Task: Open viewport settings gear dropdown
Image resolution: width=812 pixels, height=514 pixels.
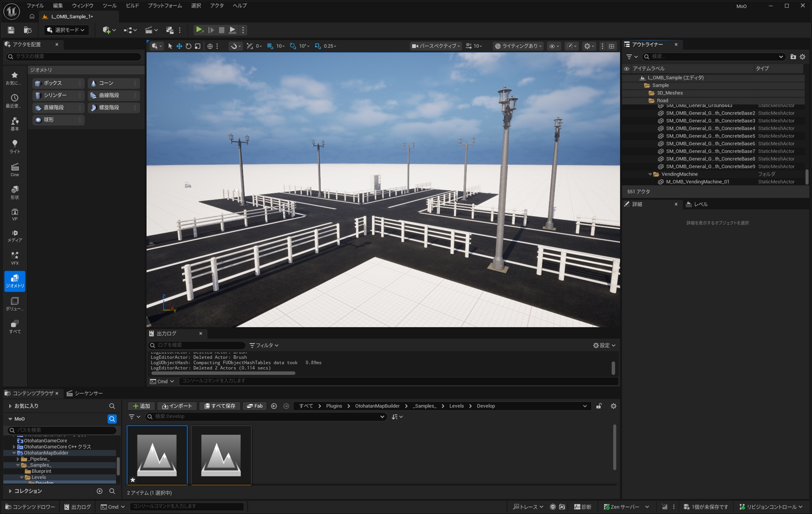Action: (589, 46)
